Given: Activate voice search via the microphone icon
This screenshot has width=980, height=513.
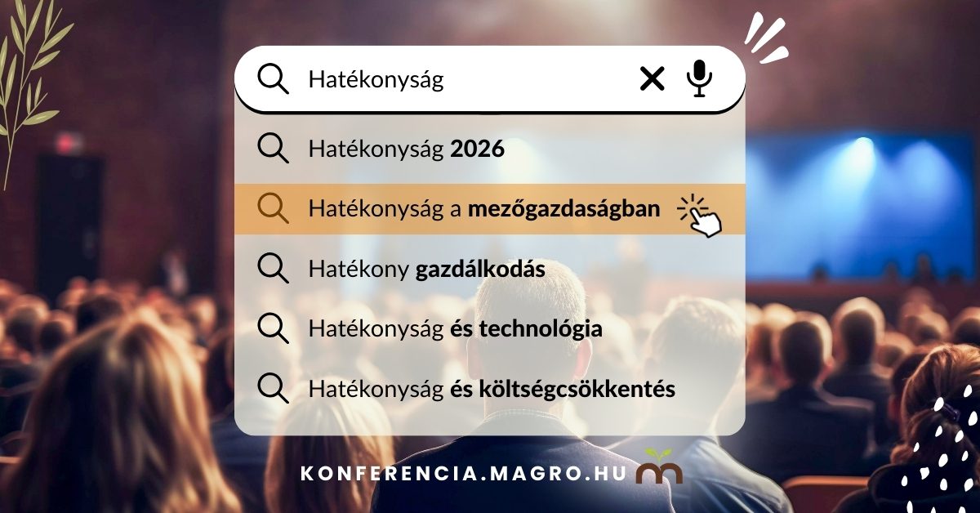Looking at the screenshot, I should [699, 78].
